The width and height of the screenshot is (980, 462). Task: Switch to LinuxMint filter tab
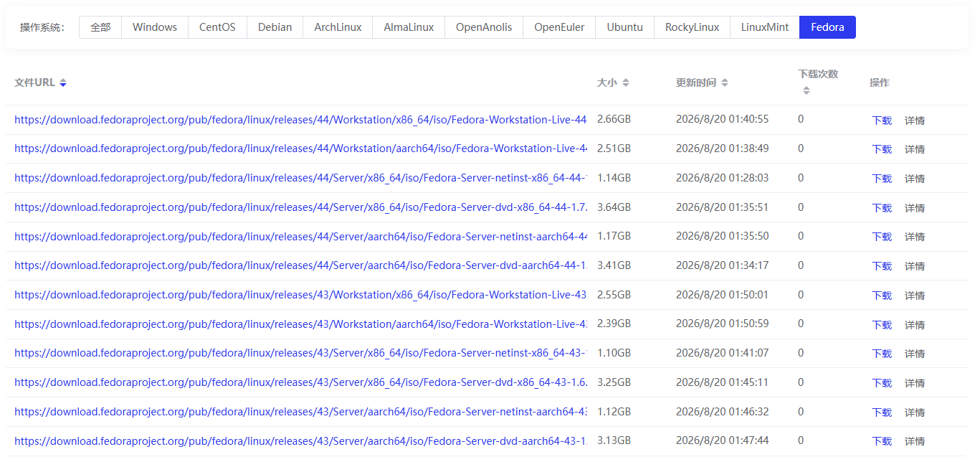[x=765, y=27]
